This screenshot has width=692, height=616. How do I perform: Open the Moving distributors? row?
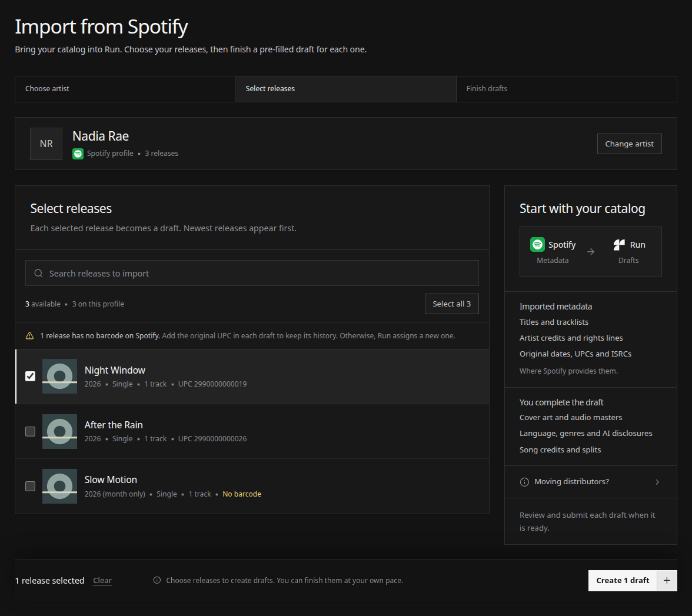point(591,482)
